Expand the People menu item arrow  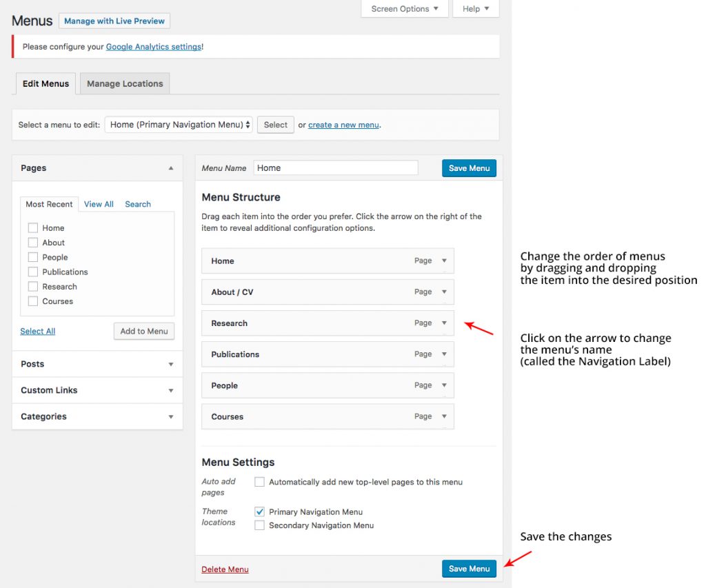[x=444, y=385]
